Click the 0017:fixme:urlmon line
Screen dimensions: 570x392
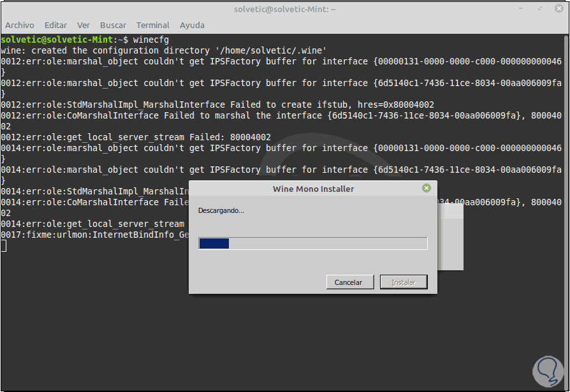tap(95, 235)
